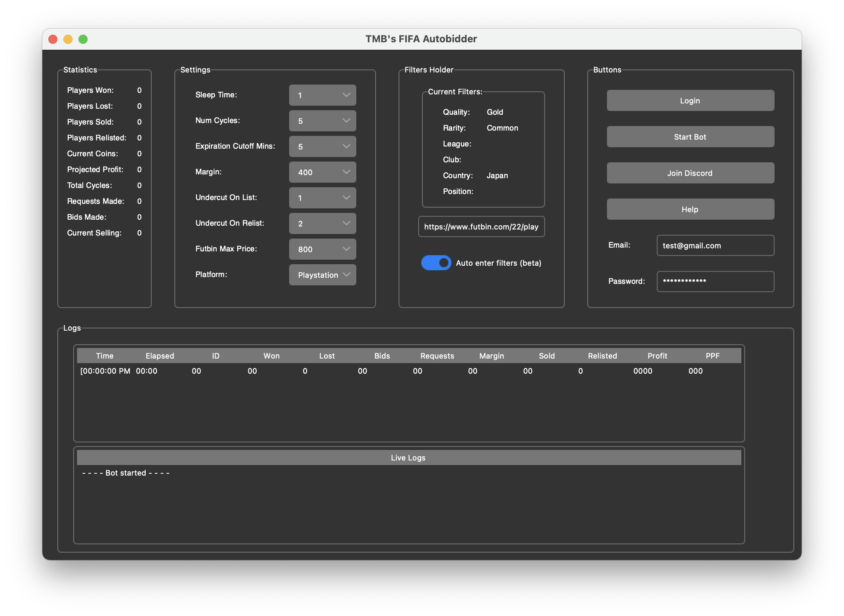Focus the Email input field

(x=715, y=245)
